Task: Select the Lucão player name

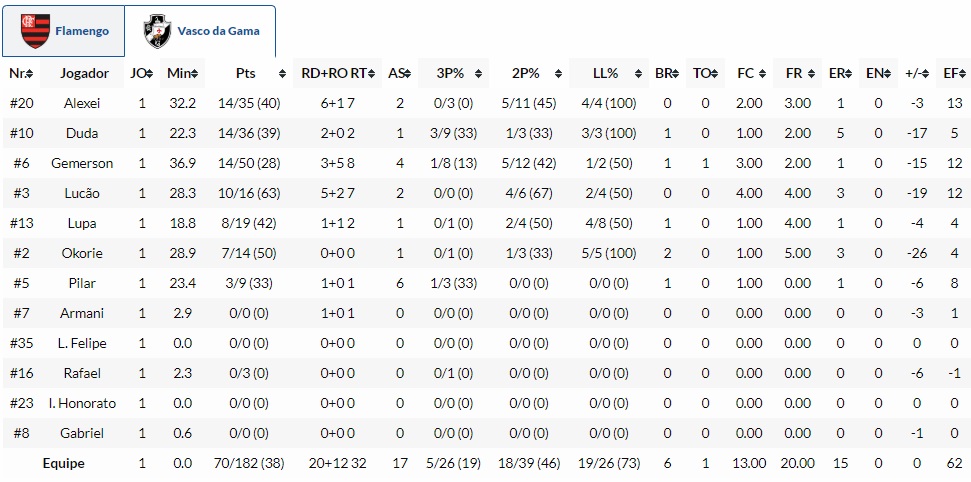Action: point(82,194)
